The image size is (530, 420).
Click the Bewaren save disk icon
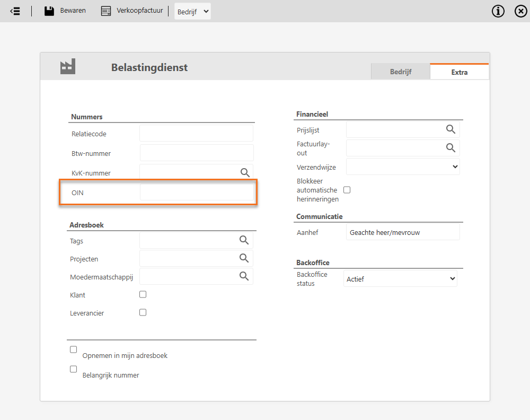click(49, 11)
